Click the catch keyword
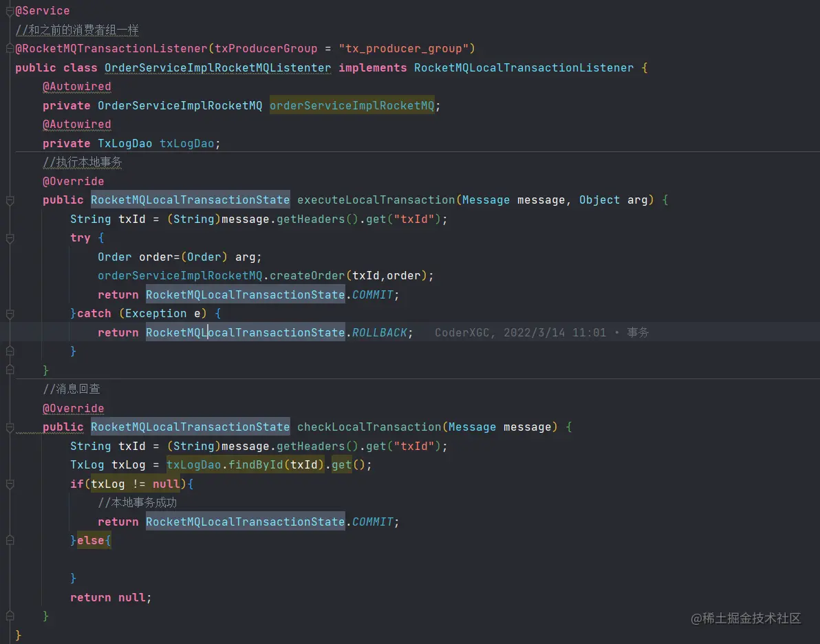Image resolution: width=820 pixels, height=644 pixels. pyautogui.click(x=94, y=313)
